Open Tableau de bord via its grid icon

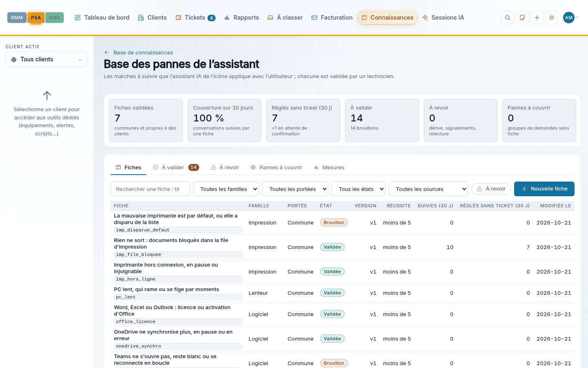click(78, 18)
